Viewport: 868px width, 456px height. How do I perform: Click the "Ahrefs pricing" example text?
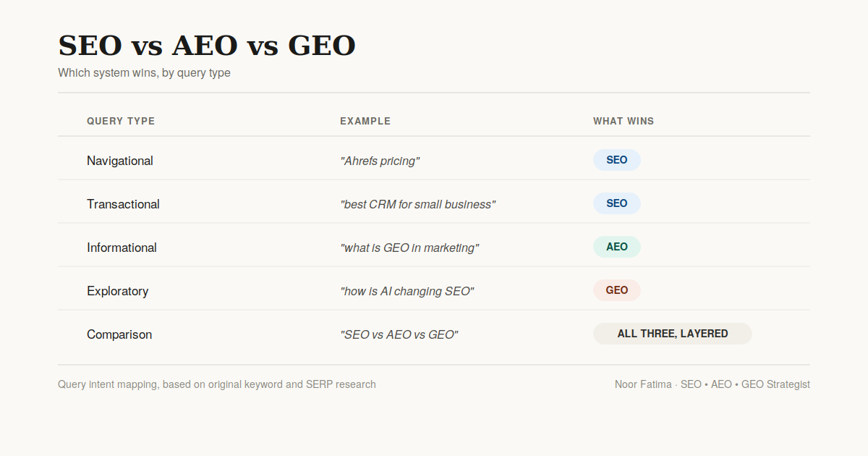pos(380,161)
